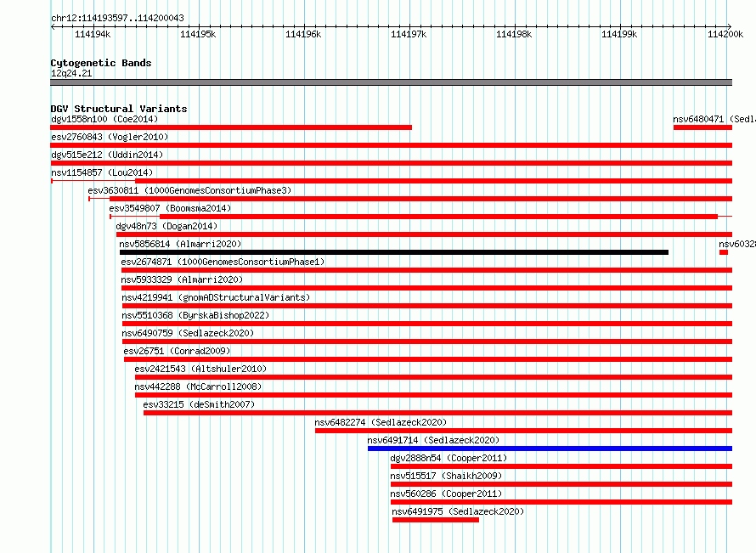Open nsv4219941 (gnomADStructuralVariants) label
Screen dimensions: 756x553
[216, 297]
